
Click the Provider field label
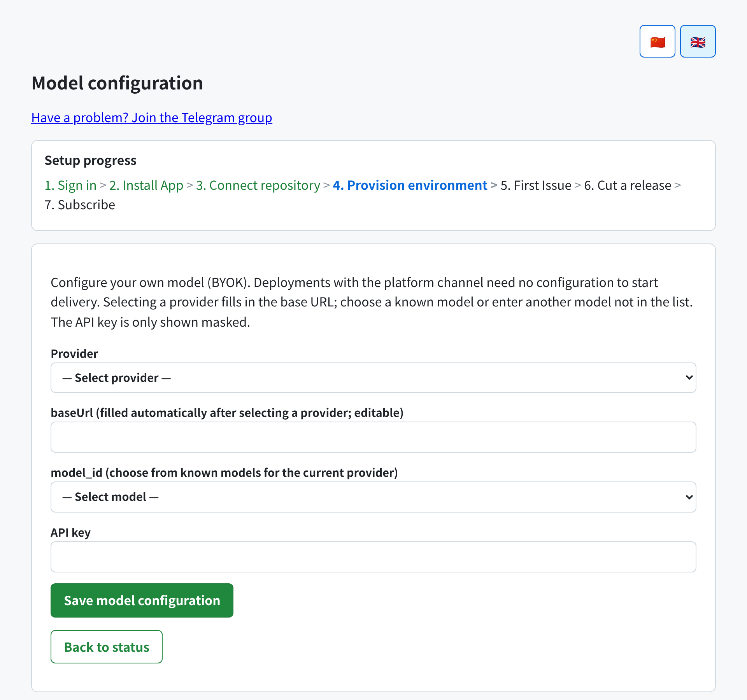point(74,353)
